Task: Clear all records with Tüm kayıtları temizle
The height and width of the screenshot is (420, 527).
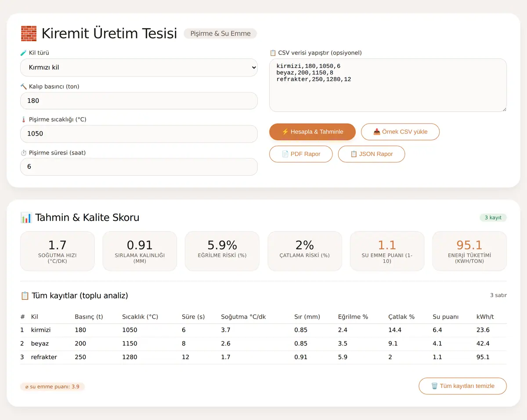Action: point(462,386)
